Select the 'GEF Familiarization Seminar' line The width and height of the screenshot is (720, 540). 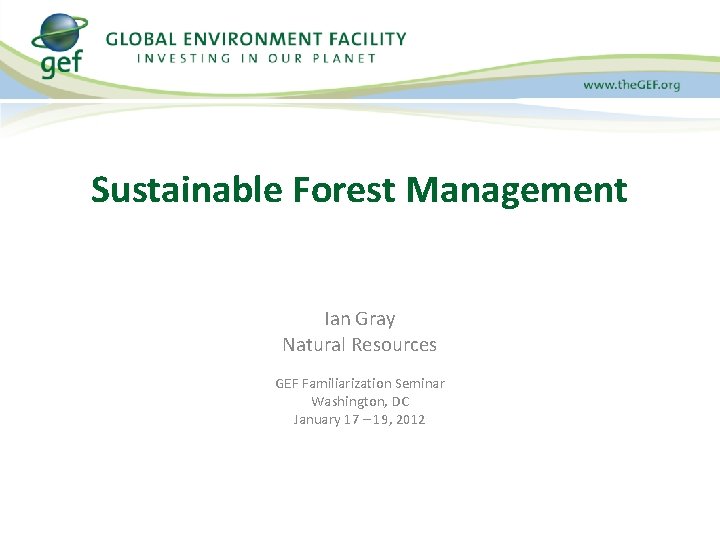[x=360, y=383]
